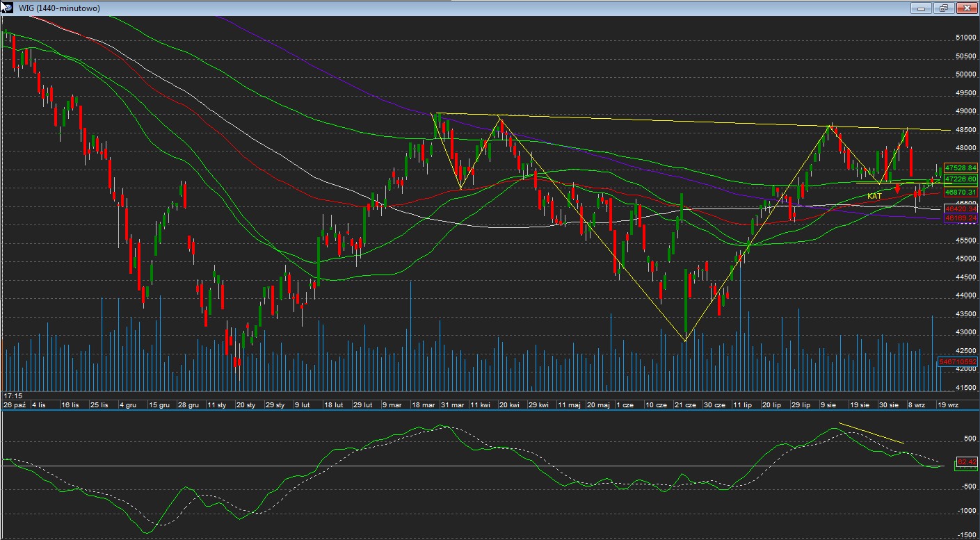Click the "16 lis" date label

pyautogui.click(x=70, y=404)
